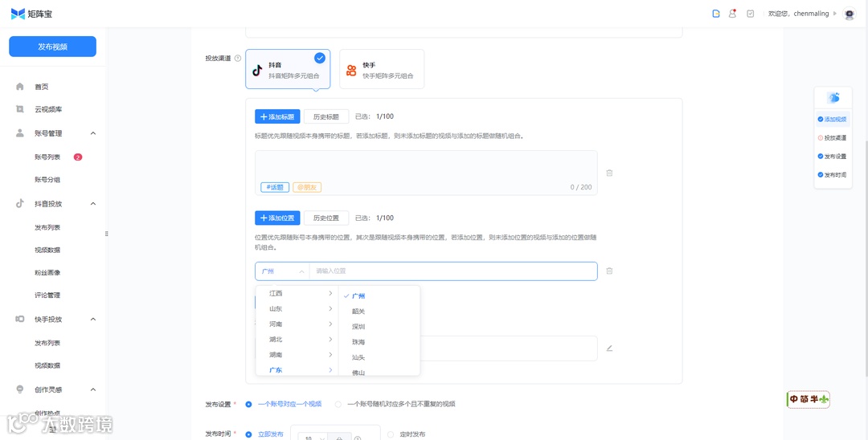Select 一个账号对应一个视频 radio option

pyautogui.click(x=248, y=404)
